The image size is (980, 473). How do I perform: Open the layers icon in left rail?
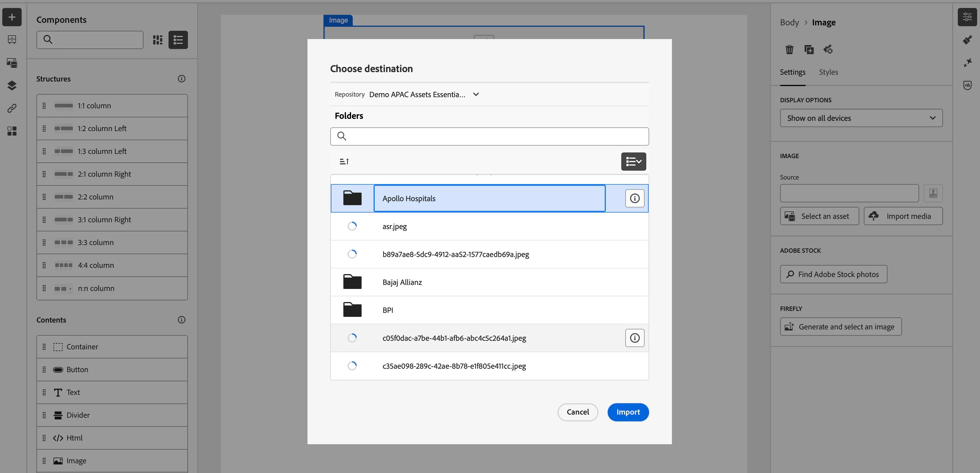point(12,85)
